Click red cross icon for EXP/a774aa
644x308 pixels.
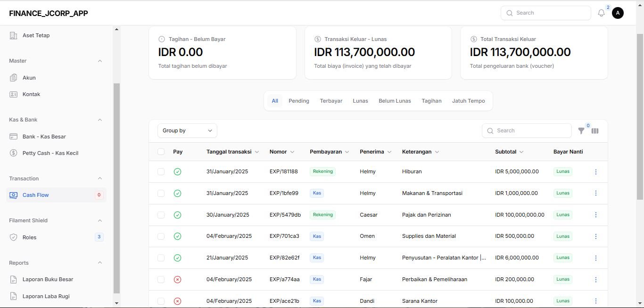pos(177,280)
